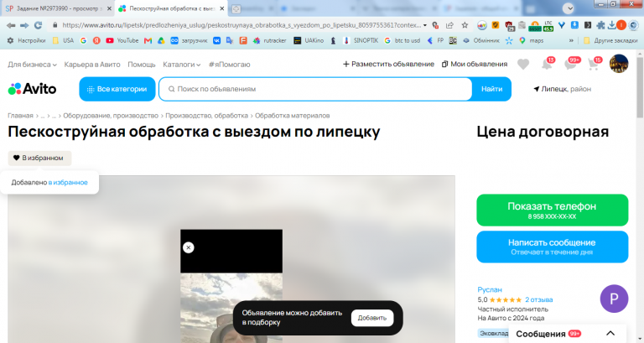The width and height of the screenshot is (644, 343).
Task: Bookmark this page with the star icon
Action: coord(465,25)
